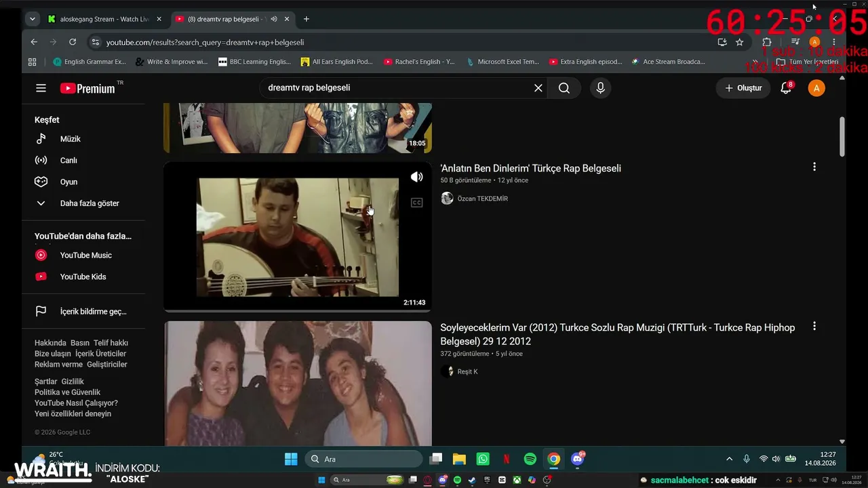The width and height of the screenshot is (868, 488).
Task: Open the Telif hakkı footer link
Action: tap(111, 343)
